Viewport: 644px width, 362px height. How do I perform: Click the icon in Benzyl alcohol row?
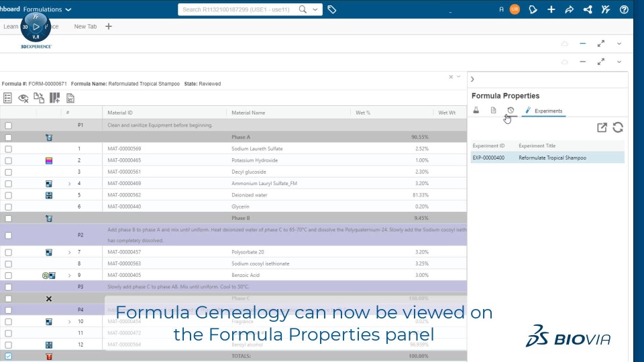(x=49, y=345)
